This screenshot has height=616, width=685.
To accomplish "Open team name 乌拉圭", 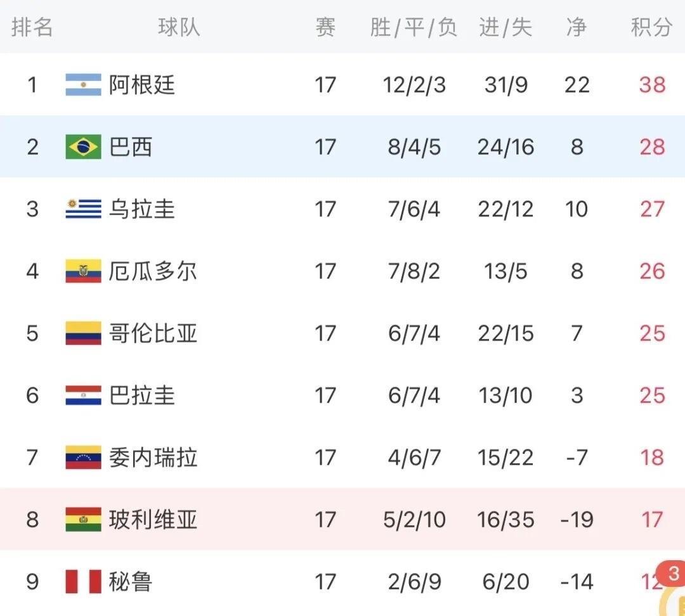I will click(x=142, y=209).
